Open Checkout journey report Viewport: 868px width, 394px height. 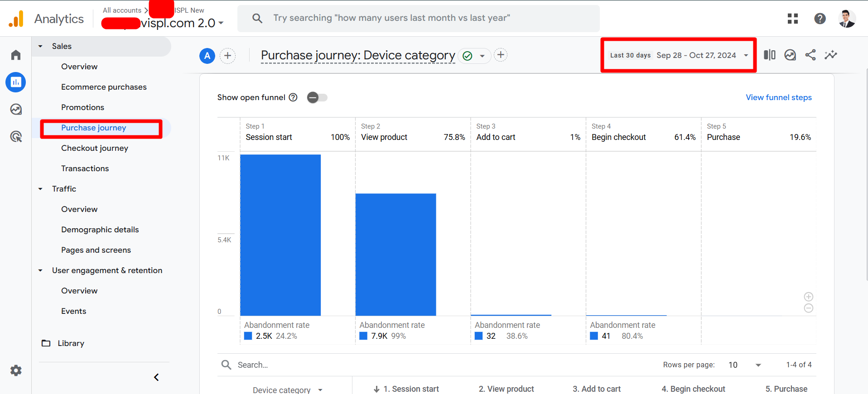tap(95, 148)
